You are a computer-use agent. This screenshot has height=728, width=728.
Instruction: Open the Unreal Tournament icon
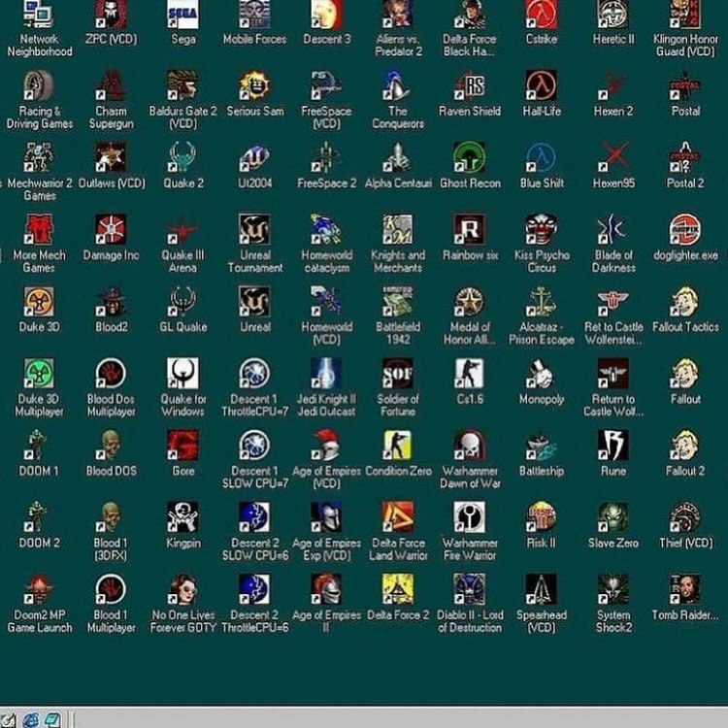point(254,230)
